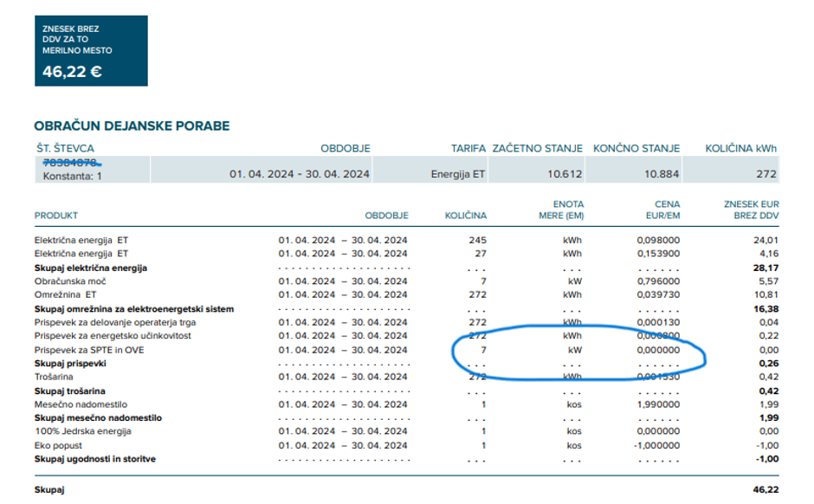The height and width of the screenshot is (504, 814).
Task: Click the ŠT. ŠTEVCA column header
Action: click(x=64, y=149)
